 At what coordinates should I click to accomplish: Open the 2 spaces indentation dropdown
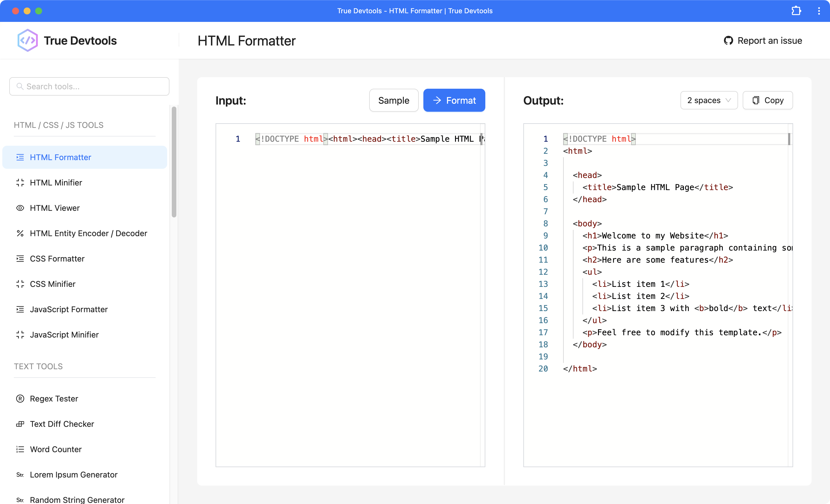coord(709,100)
